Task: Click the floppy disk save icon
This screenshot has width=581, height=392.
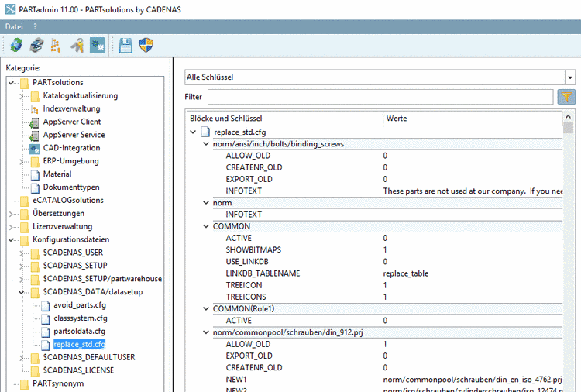Action: click(x=125, y=46)
